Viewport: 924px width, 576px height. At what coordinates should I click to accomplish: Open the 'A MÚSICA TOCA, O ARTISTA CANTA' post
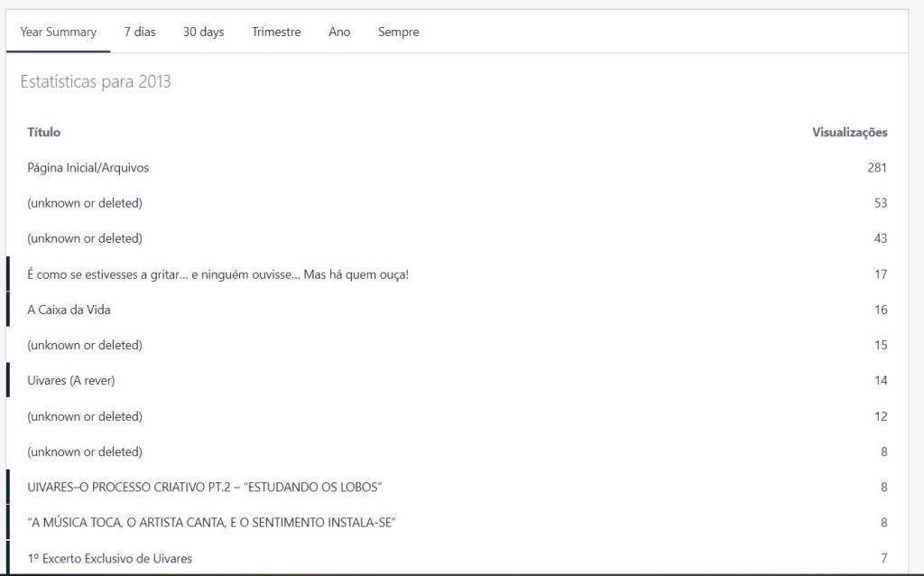coord(212,523)
